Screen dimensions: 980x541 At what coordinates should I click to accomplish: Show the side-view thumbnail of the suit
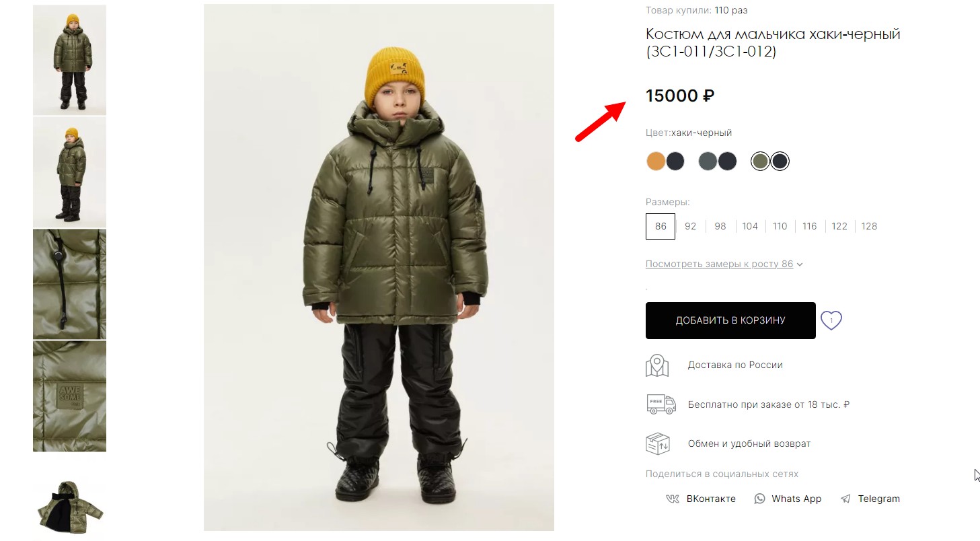pos(69,172)
